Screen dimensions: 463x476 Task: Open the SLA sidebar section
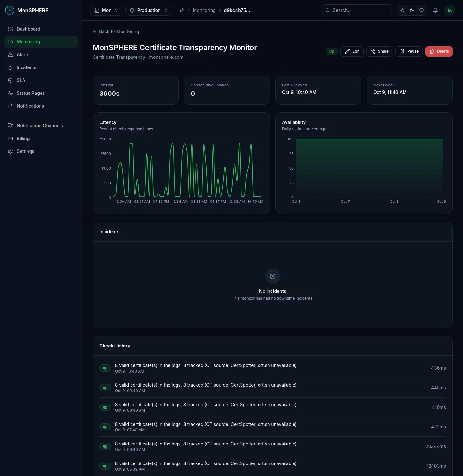tap(41, 80)
